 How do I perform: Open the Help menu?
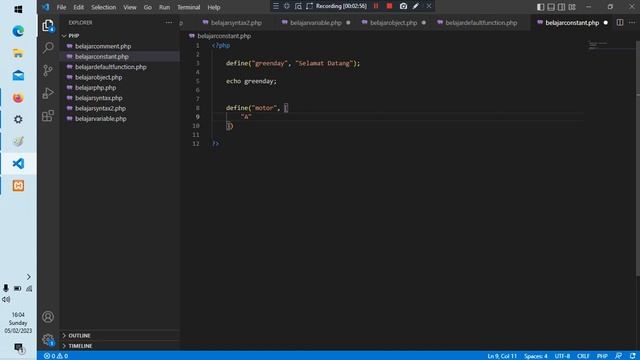[x=213, y=7]
